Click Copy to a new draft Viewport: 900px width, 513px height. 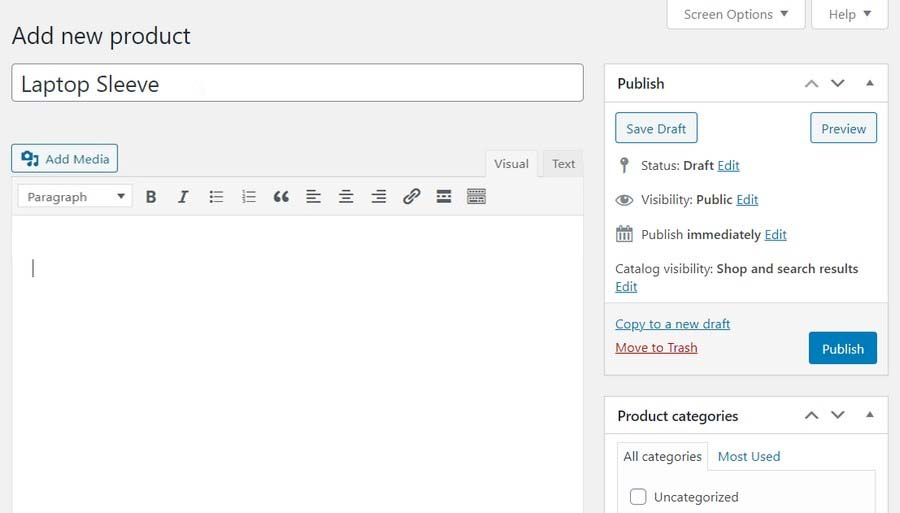pyautogui.click(x=673, y=324)
